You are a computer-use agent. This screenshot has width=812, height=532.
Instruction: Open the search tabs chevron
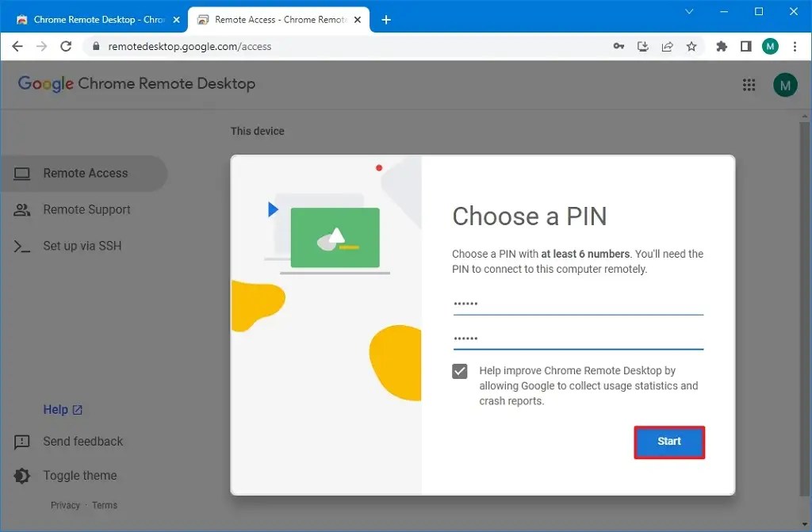(x=689, y=12)
